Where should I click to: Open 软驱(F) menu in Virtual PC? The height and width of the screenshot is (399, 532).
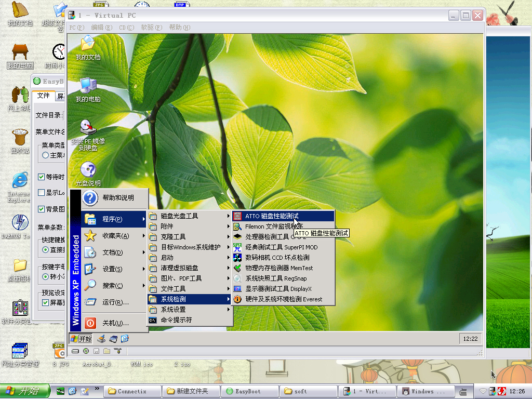[152, 28]
